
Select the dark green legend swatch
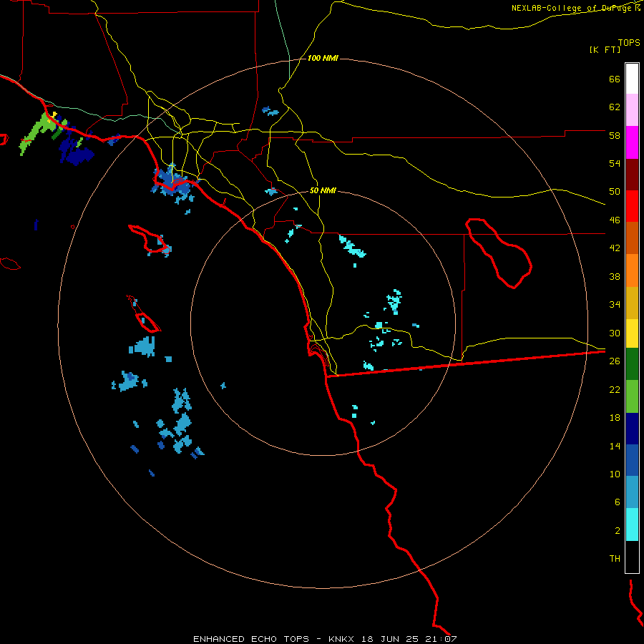coord(632,364)
